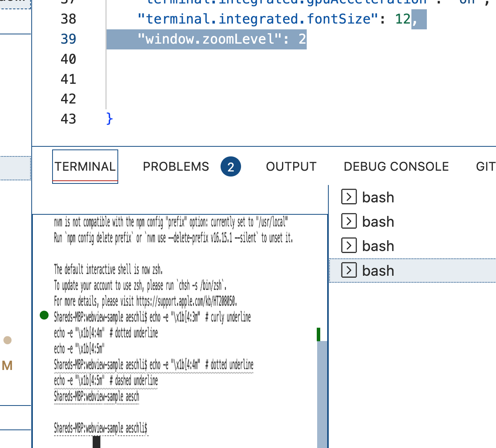Switch to the DEBUG CONSOLE tab
496x448 pixels.
(x=396, y=166)
